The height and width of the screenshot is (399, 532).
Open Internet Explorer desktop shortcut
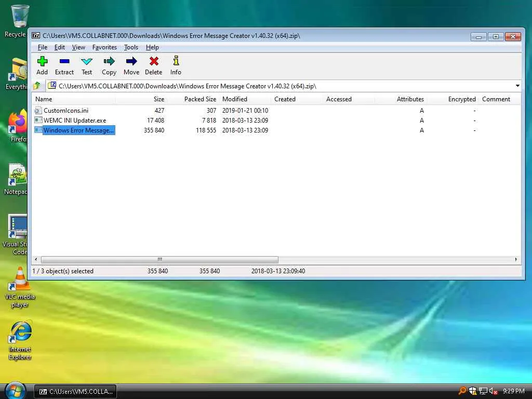click(20, 340)
